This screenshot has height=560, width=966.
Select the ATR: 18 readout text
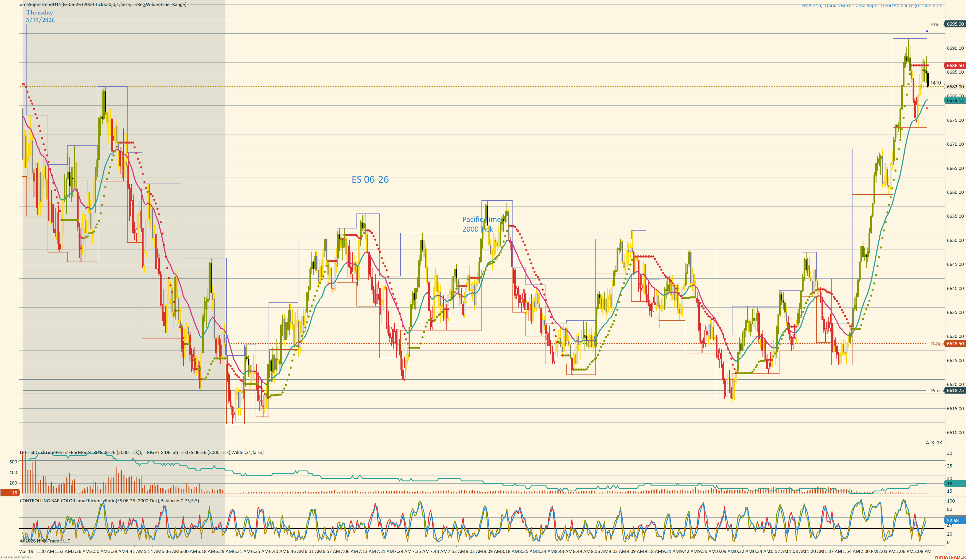[934, 443]
